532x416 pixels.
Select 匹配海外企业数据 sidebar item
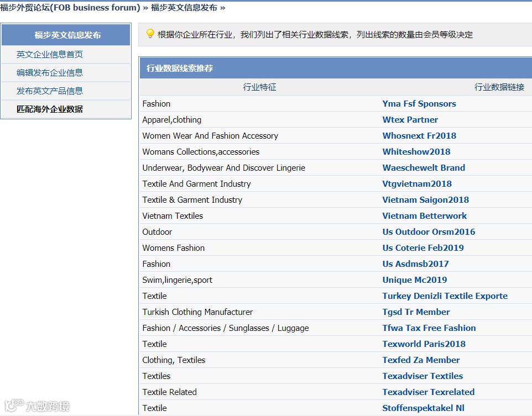pyautogui.click(x=50, y=109)
